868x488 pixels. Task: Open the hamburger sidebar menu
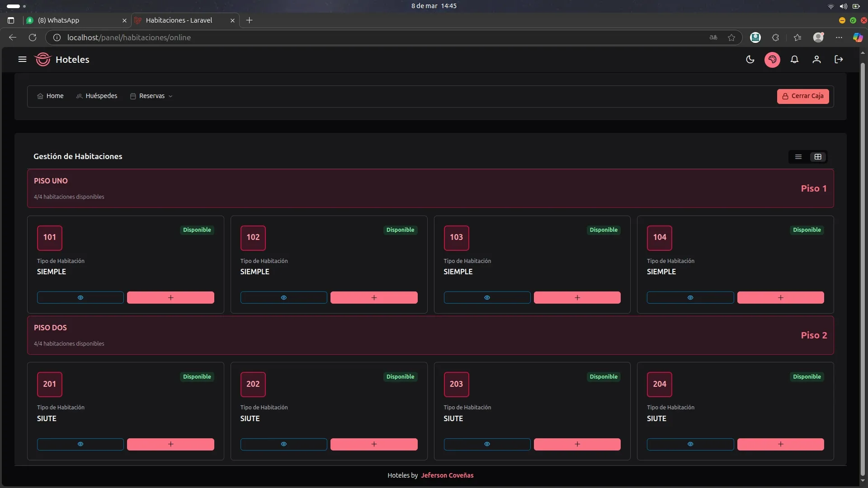pos(22,60)
